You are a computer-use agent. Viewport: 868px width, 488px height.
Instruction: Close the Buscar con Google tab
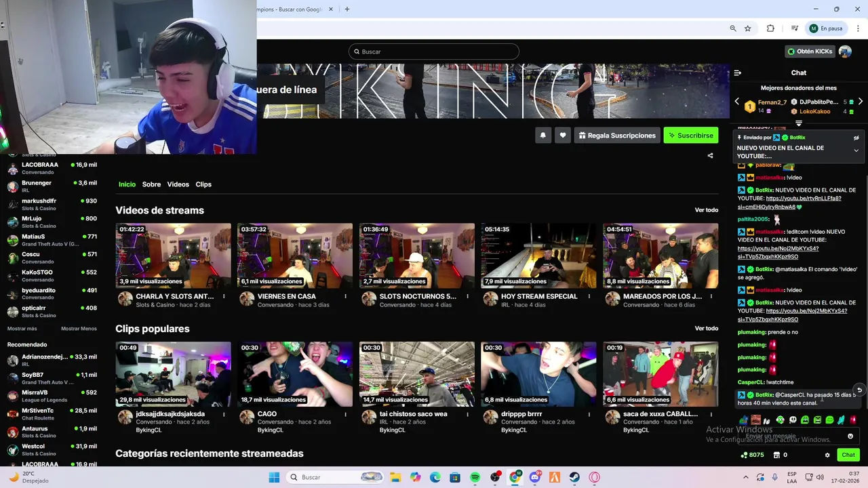(x=331, y=9)
